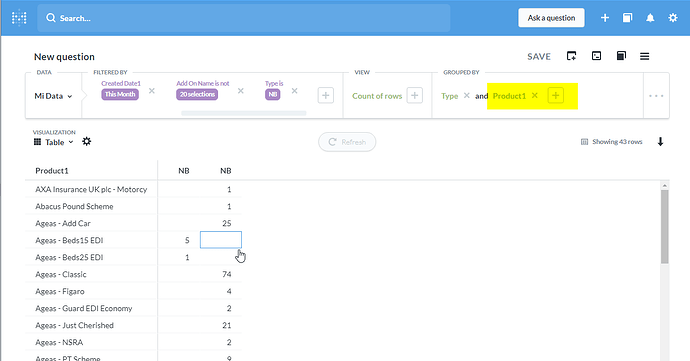
Task: Open the Metabase home logo
Action: (x=19, y=18)
